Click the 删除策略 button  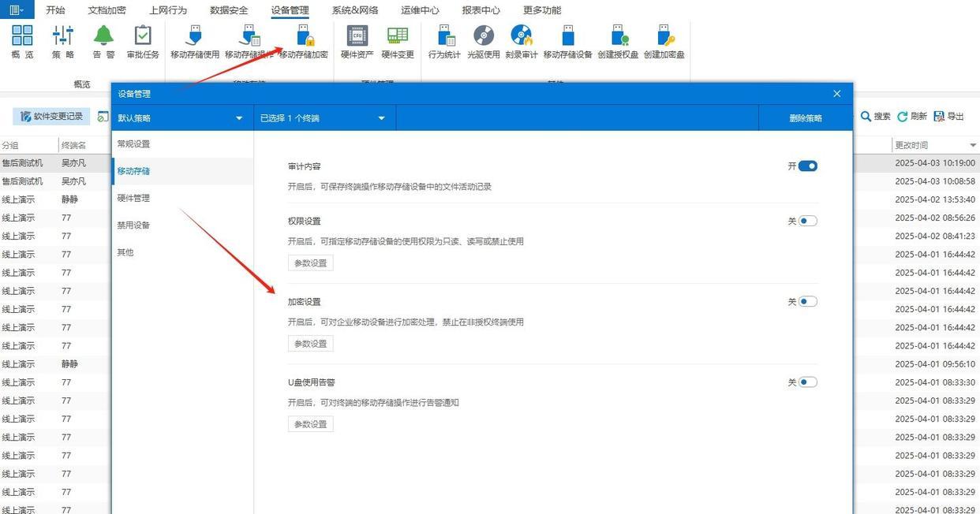(805, 118)
